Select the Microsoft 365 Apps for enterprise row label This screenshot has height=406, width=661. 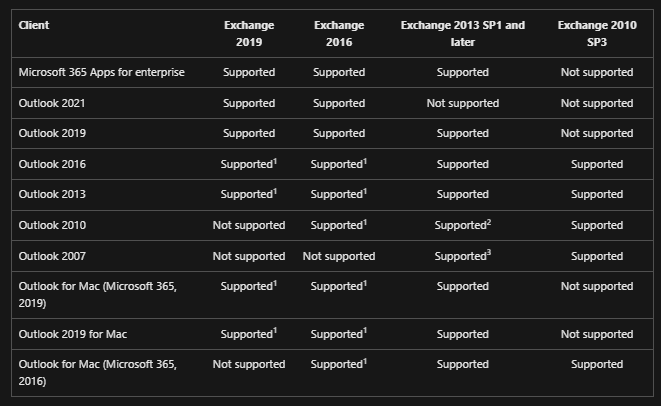click(x=102, y=73)
